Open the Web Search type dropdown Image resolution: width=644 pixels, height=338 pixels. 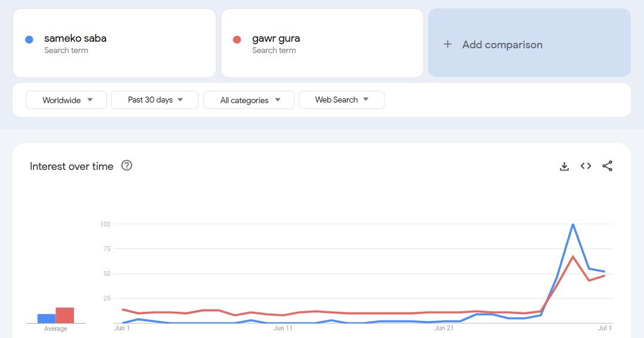tap(342, 100)
